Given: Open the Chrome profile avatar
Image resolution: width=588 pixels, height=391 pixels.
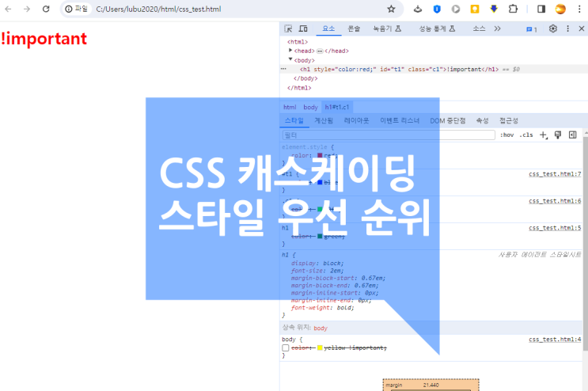Looking at the screenshot, I should 560,9.
